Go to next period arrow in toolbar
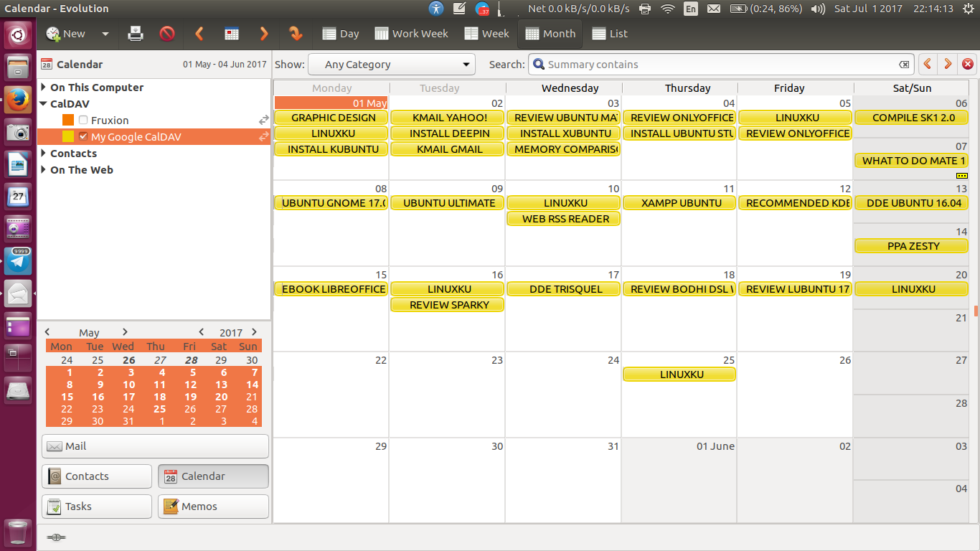 264,34
